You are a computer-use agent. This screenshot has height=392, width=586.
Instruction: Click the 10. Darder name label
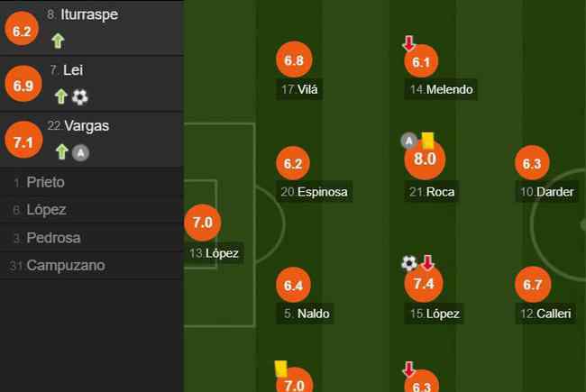click(546, 192)
